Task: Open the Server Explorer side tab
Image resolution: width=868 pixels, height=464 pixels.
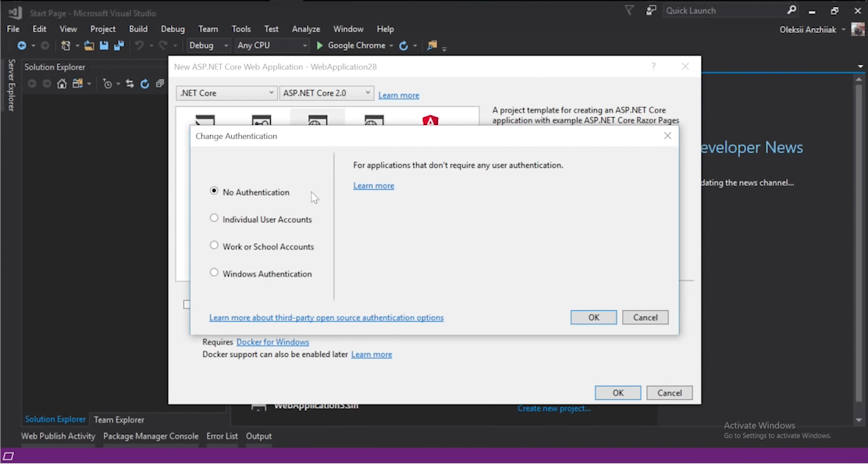Action: click(x=11, y=84)
